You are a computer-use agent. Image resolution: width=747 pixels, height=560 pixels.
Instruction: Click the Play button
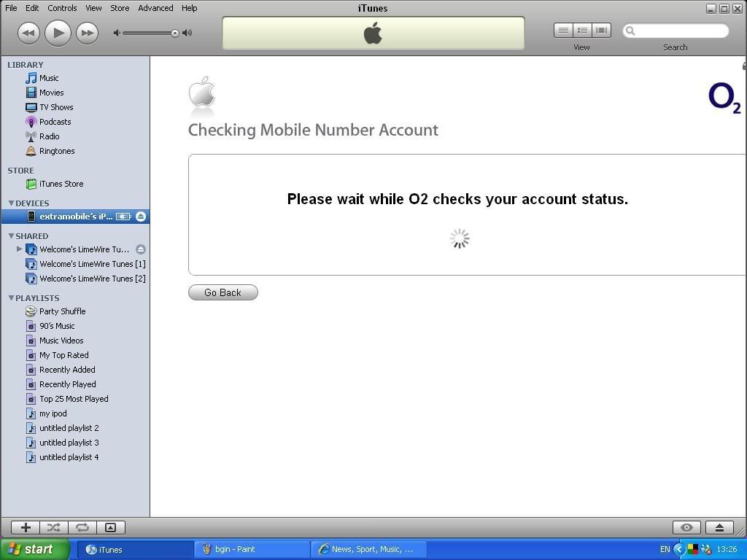58,33
